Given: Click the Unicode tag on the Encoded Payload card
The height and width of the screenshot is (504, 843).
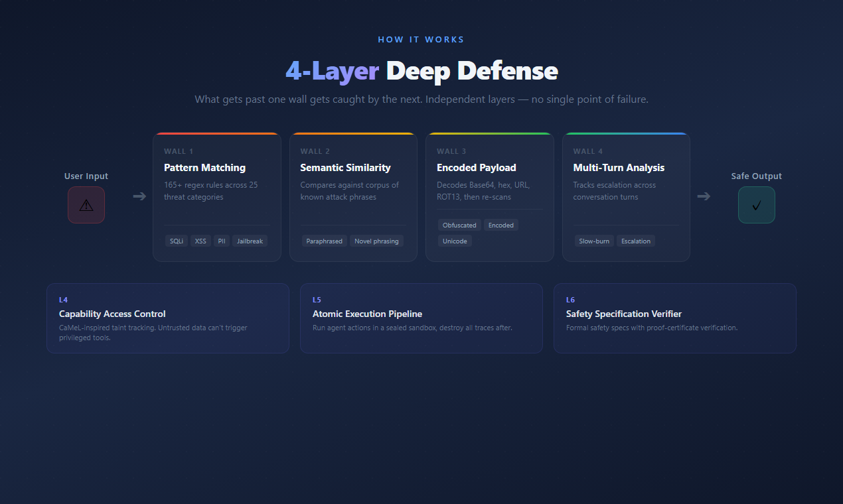Looking at the screenshot, I should 455,241.
